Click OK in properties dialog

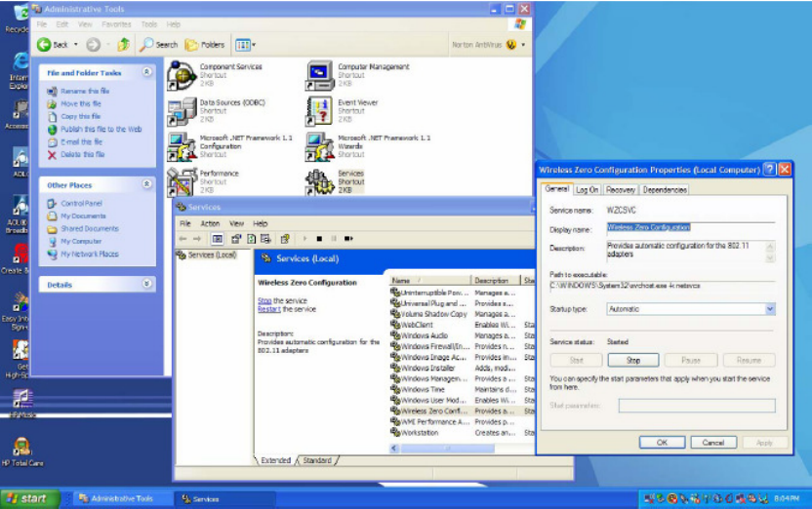point(662,443)
